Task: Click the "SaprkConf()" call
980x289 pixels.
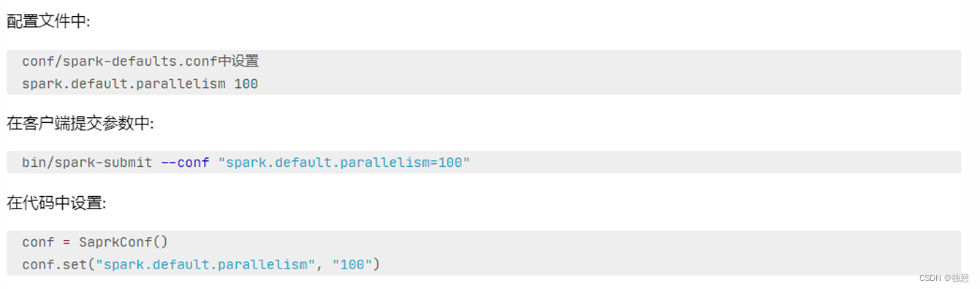Action: (124, 241)
